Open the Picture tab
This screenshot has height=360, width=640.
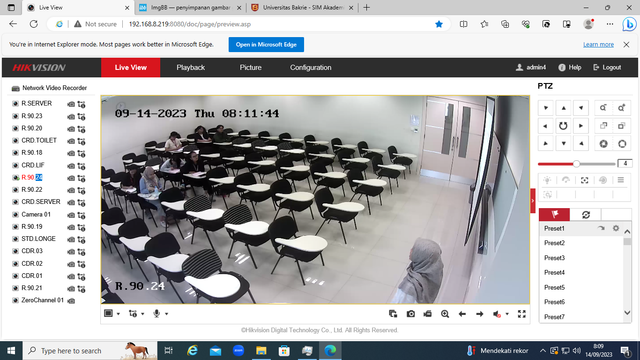coord(251,68)
